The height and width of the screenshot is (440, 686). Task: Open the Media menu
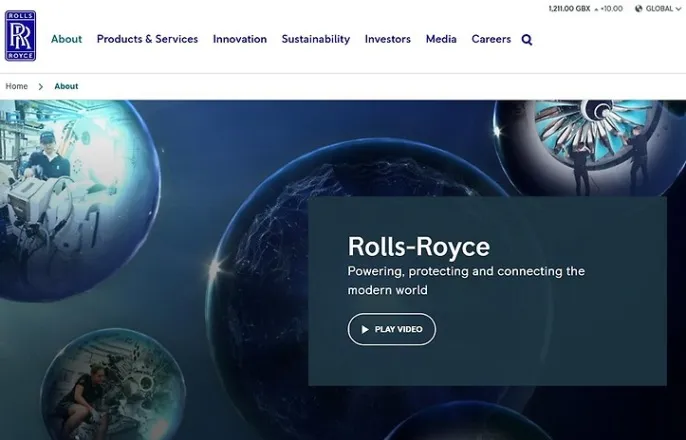tap(441, 39)
